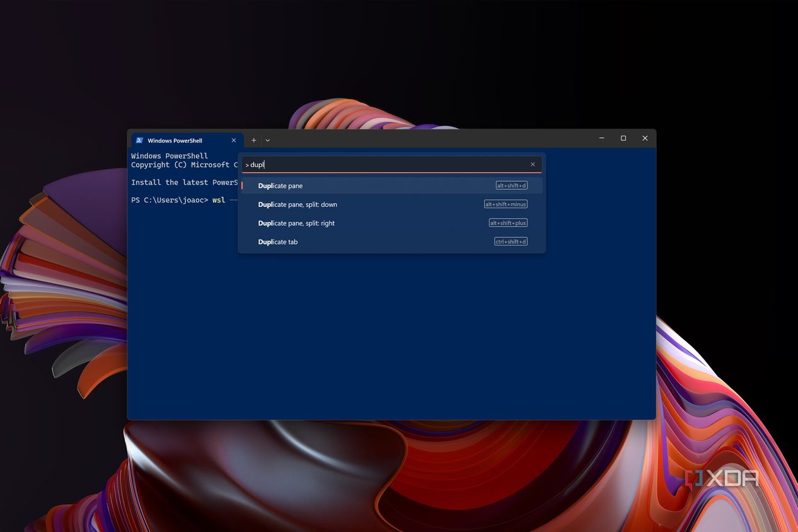Click the alt+shift+d shortcut badge
This screenshot has width=798, height=532.
pos(511,185)
